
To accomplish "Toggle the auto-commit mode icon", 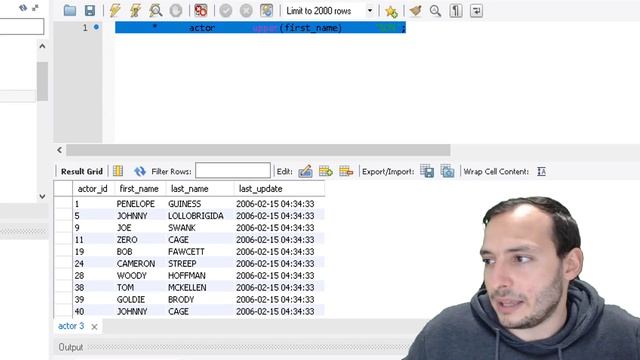I will pyautogui.click(x=266, y=11).
